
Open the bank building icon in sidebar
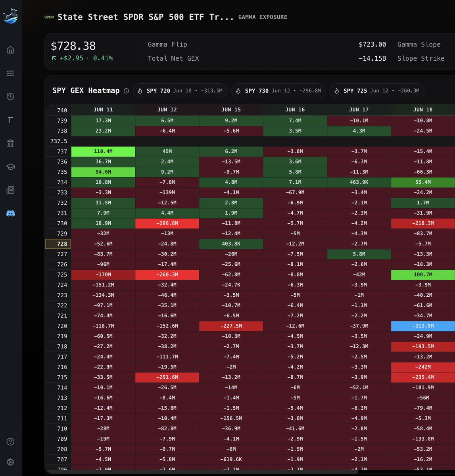(11, 144)
